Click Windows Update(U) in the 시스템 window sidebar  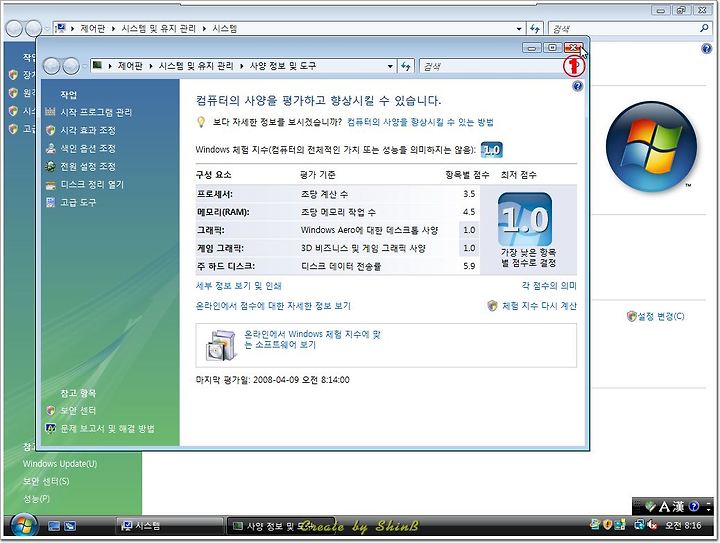60,464
